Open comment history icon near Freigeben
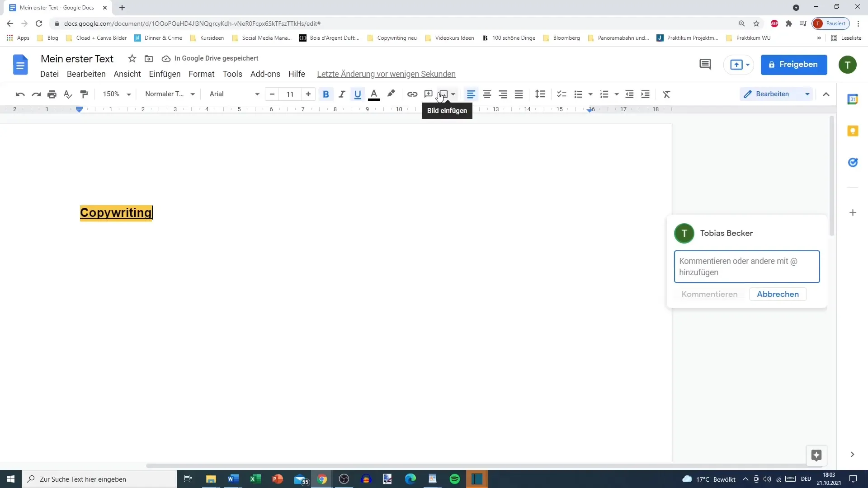The height and width of the screenshot is (488, 868). 705,65
